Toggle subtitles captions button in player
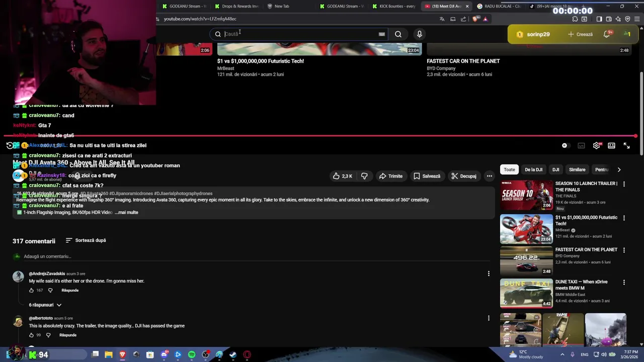Viewport: 644px width, 362px height. click(x=581, y=145)
